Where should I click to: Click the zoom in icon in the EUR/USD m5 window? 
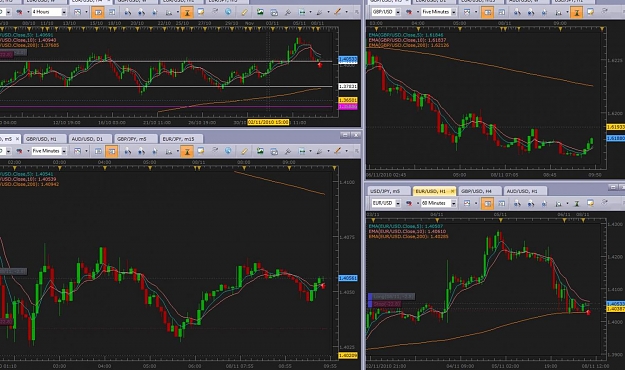tap(128, 151)
